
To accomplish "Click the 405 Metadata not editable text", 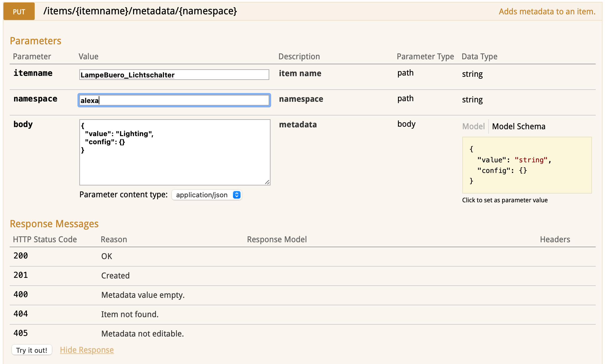I will [142, 334].
